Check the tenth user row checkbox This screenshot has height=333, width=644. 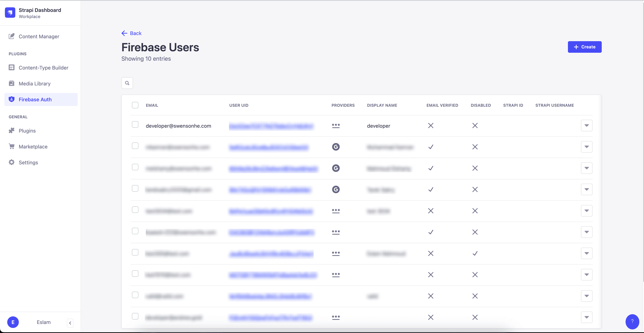coord(135,316)
